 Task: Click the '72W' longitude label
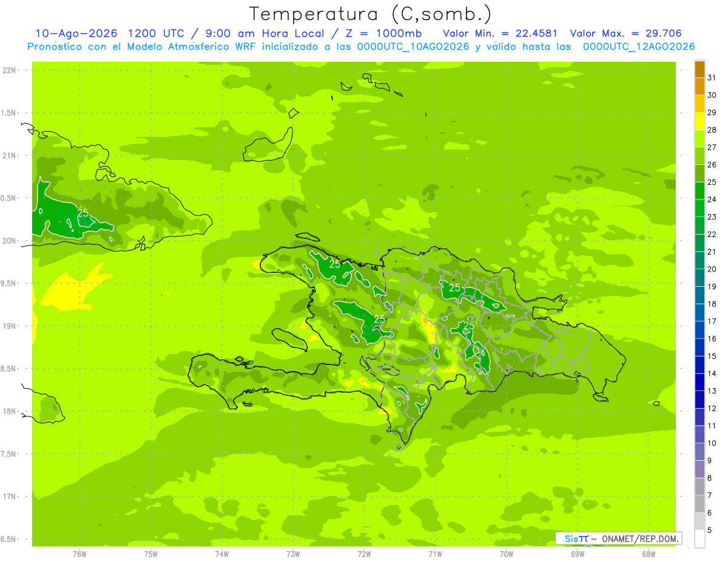[x=364, y=554]
